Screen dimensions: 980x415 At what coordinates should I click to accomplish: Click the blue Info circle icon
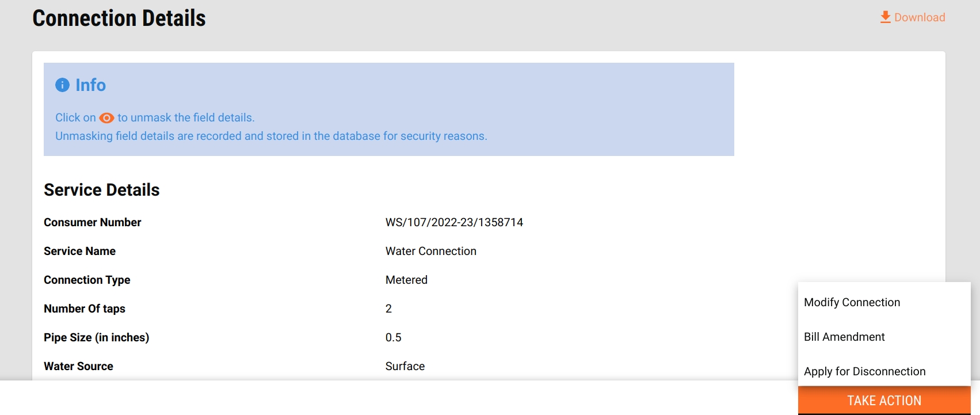point(62,85)
